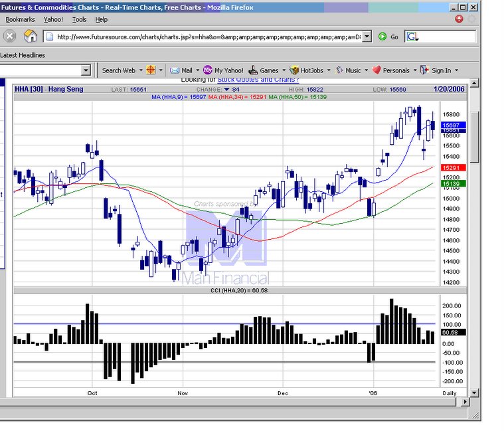504x431 pixels.
Task: Click the CCI value 60.58 label
Action: [454, 332]
